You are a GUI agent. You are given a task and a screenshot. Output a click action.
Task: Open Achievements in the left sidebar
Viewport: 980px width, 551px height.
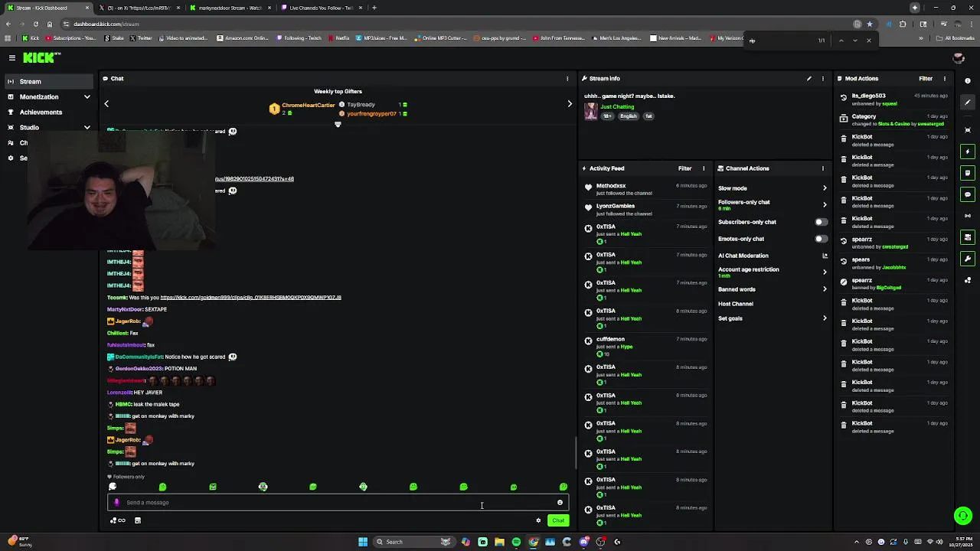click(49, 112)
